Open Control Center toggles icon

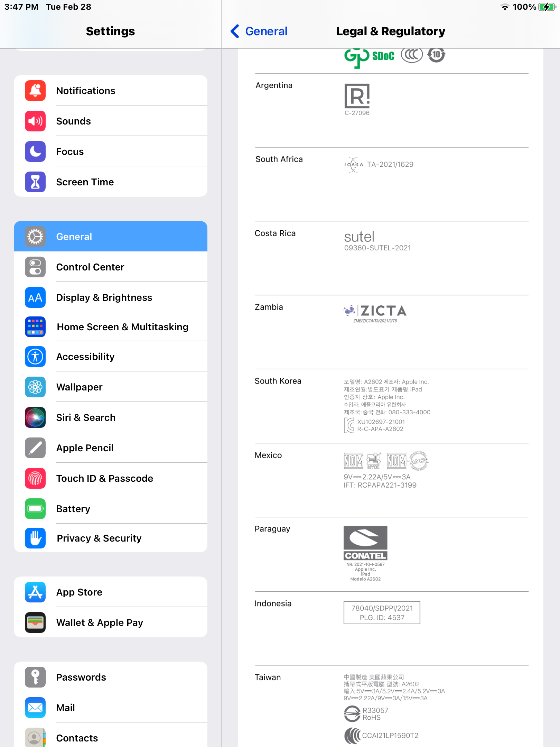35,267
